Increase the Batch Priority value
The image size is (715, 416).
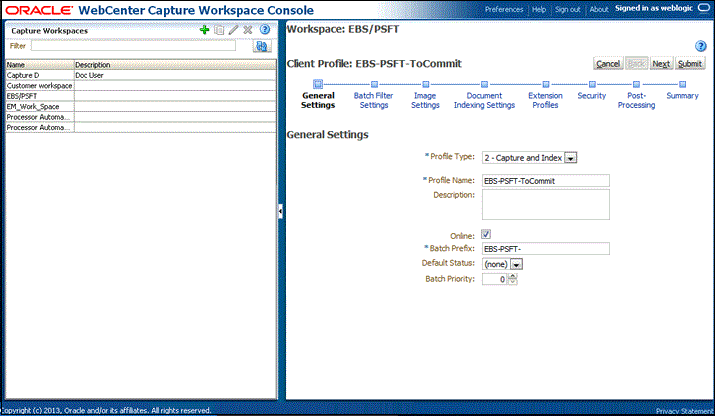[x=513, y=276]
